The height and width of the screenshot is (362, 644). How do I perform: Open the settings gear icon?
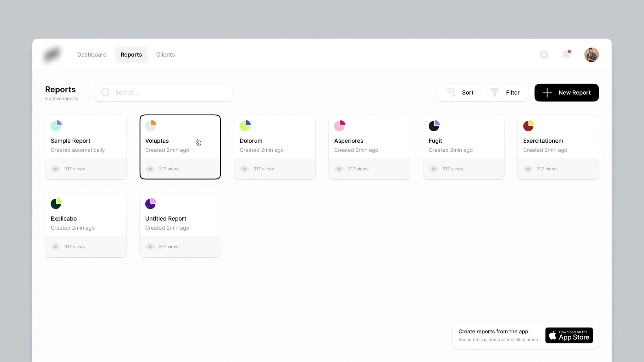(544, 55)
